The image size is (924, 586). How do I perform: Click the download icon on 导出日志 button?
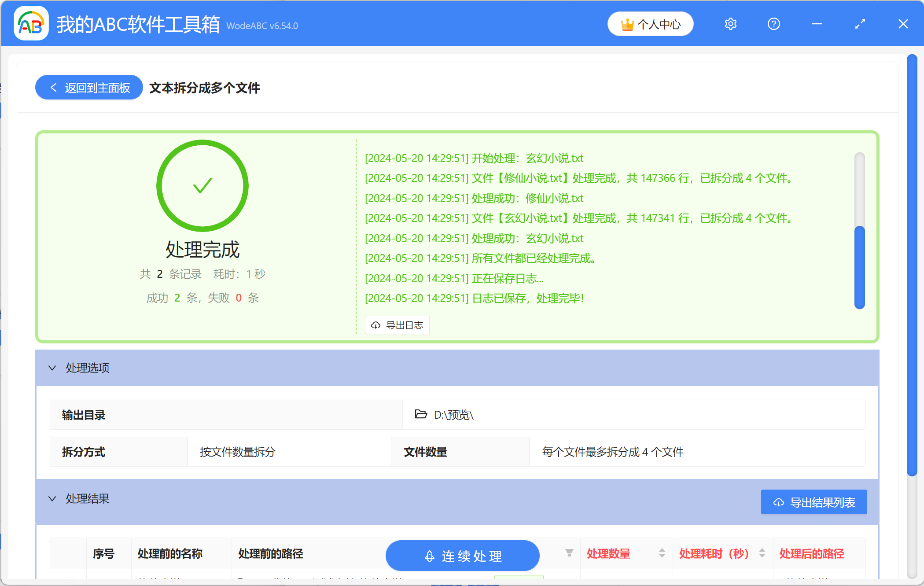(375, 325)
